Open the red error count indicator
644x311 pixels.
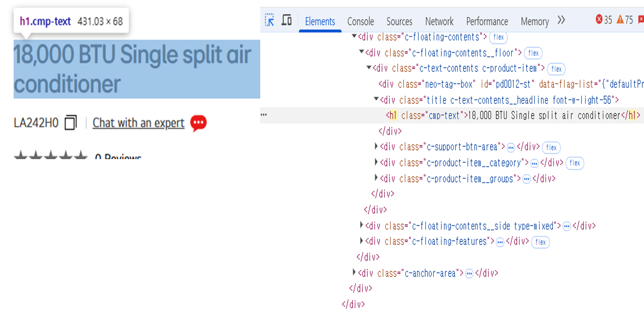[604, 20]
